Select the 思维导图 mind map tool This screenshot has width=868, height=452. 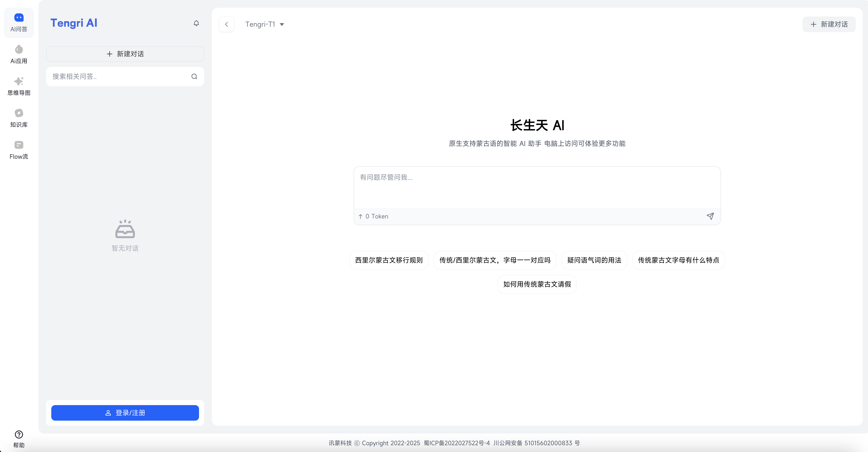pyautogui.click(x=18, y=85)
